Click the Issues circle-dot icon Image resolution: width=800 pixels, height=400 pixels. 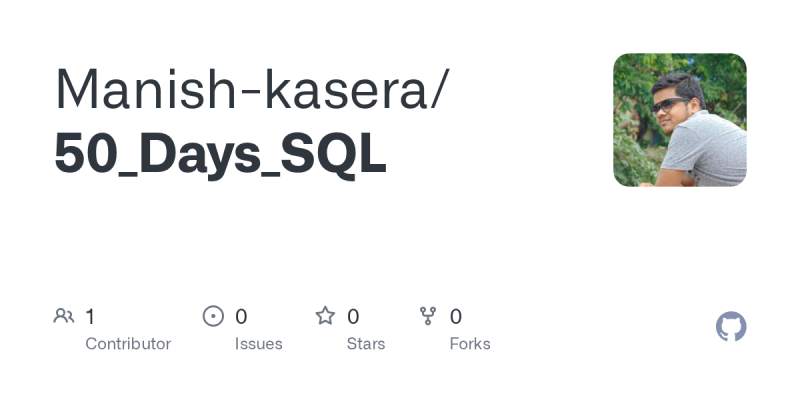[x=213, y=316]
